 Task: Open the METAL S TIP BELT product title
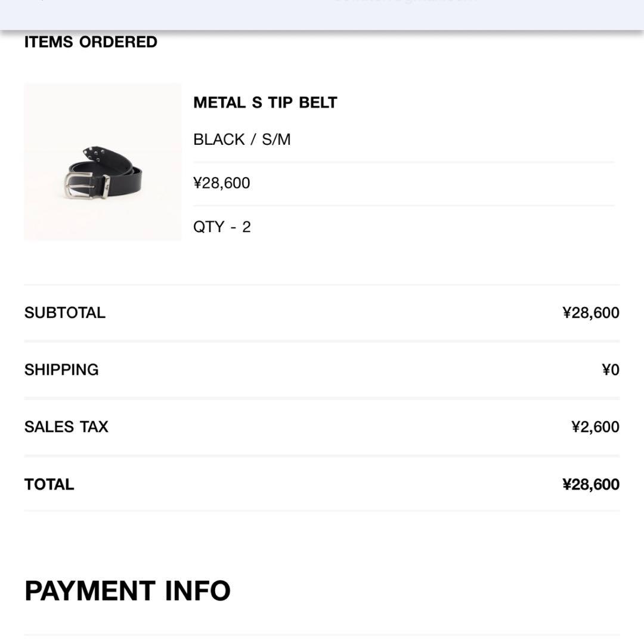click(265, 103)
